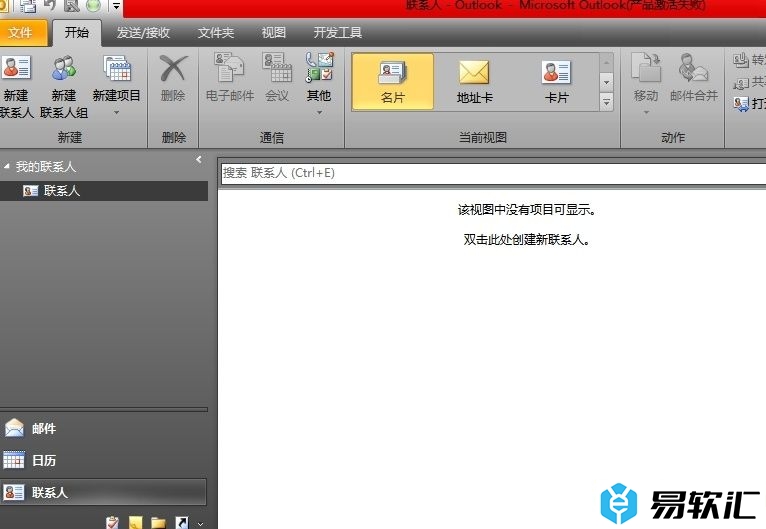This screenshot has width=766, height=529.
Task: Open the notes icon in navigation bar
Action: click(135, 523)
